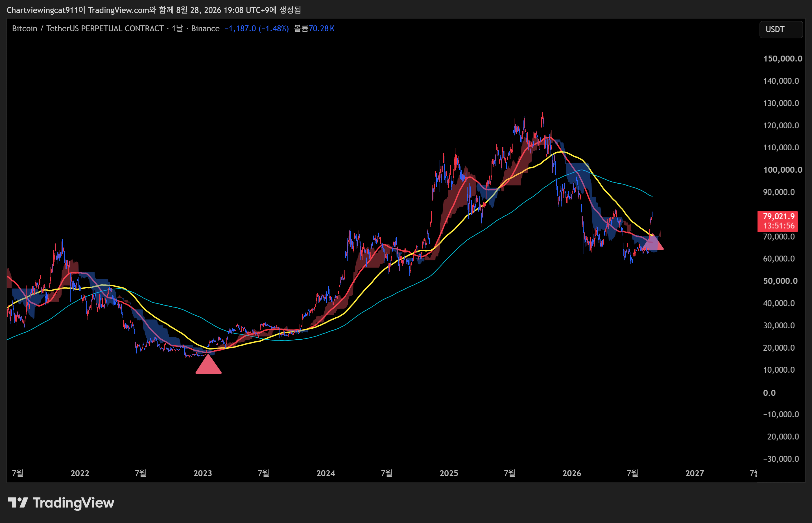Click the 2024 label on time axis

click(326, 473)
